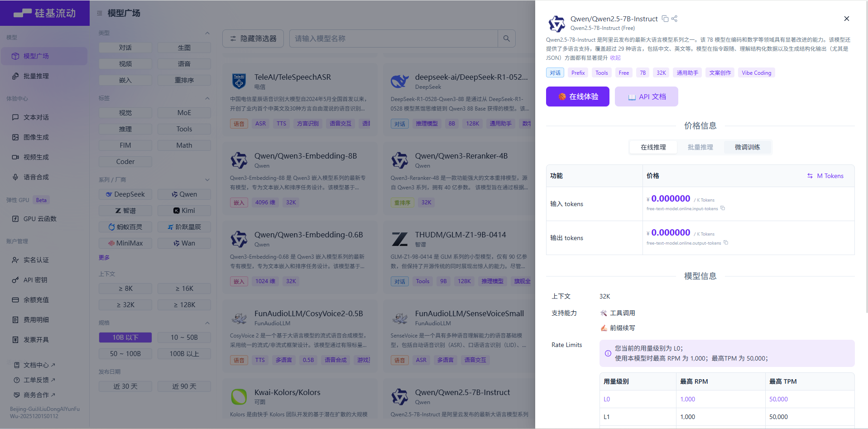Image resolution: width=868 pixels, height=429 pixels.
Task: Switch price unit via M Tokens
Action: click(825, 176)
